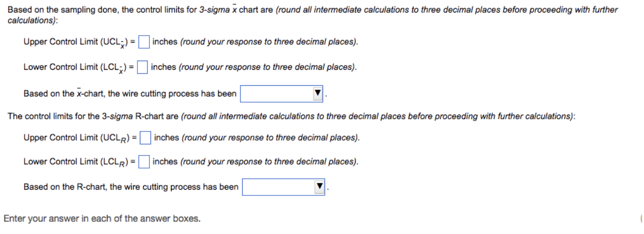Click the rounding hint beside UCL x-bar box
Image resolution: width=644 pixels, height=234 pixels.
pos(256,42)
